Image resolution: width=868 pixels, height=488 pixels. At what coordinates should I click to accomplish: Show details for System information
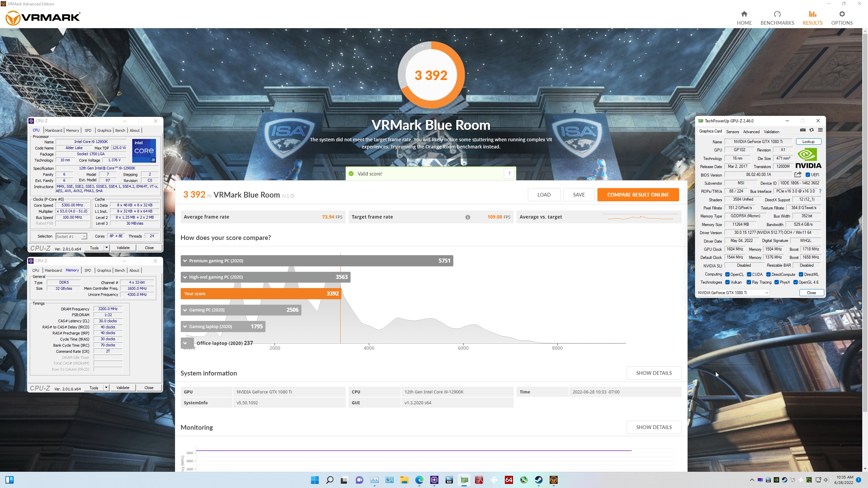tap(654, 373)
